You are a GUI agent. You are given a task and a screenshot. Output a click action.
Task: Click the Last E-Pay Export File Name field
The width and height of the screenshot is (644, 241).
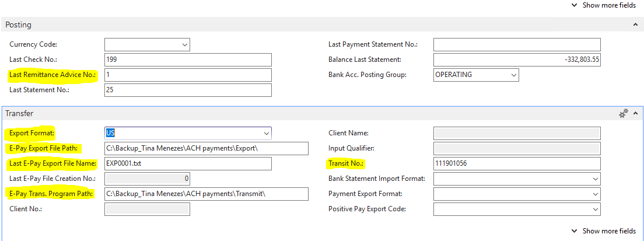(x=188, y=163)
